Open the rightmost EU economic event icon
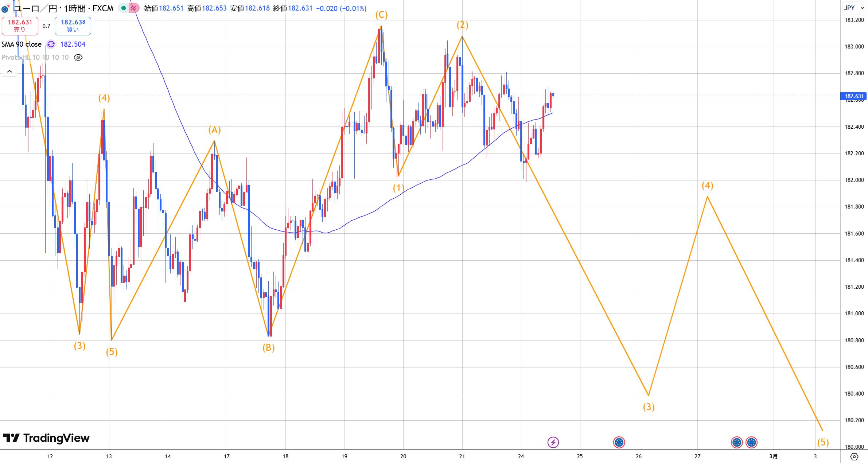Image resolution: width=868 pixels, height=463 pixels. coord(751,442)
